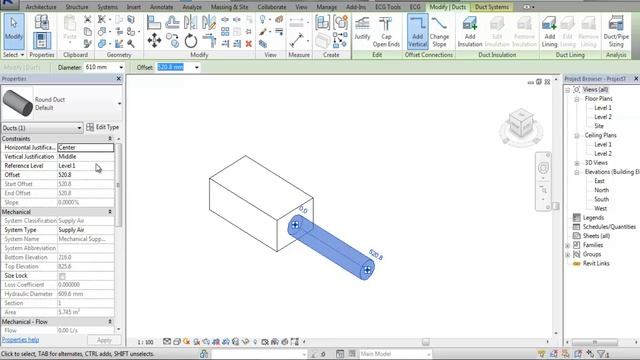Click the Cut to clipboard icon
640x360 pixels.
[x=87, y=19]
